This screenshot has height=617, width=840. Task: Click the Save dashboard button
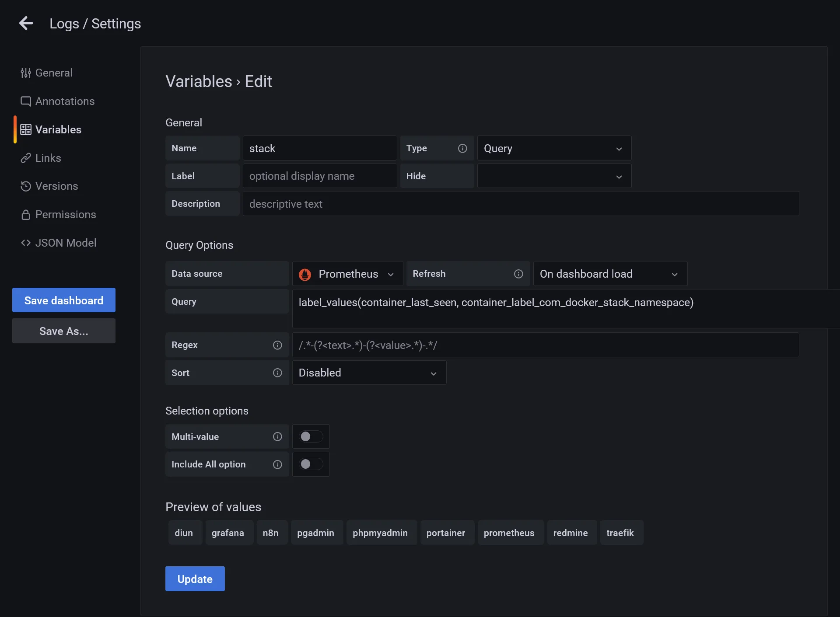pos(63,300)
